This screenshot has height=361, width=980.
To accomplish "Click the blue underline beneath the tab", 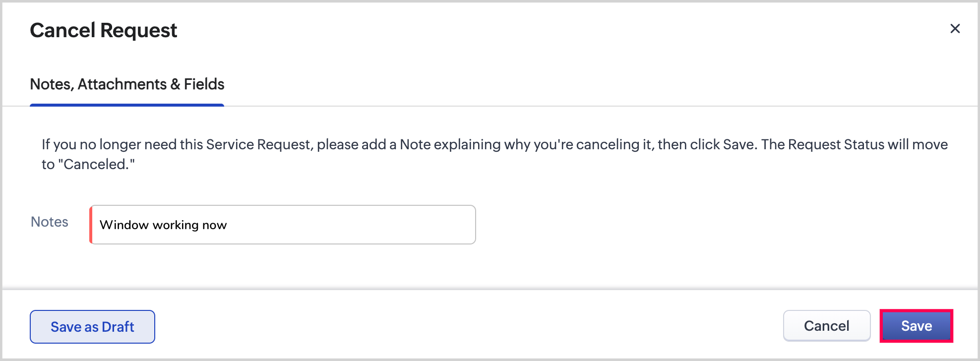I will 127,105.
